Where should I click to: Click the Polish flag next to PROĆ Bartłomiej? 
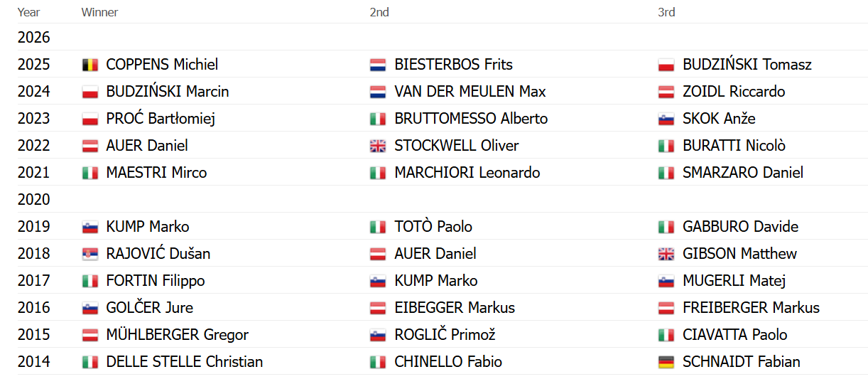[x=89, y=119]
